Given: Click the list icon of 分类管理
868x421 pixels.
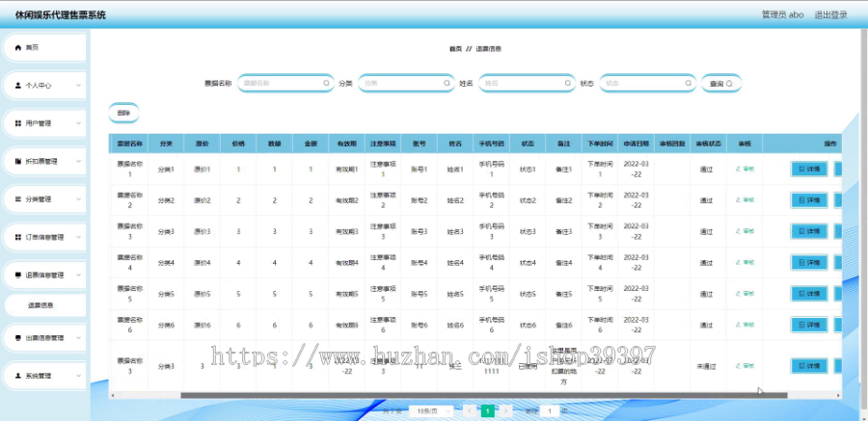Looking at the screenshot, I should pos(17,199).
